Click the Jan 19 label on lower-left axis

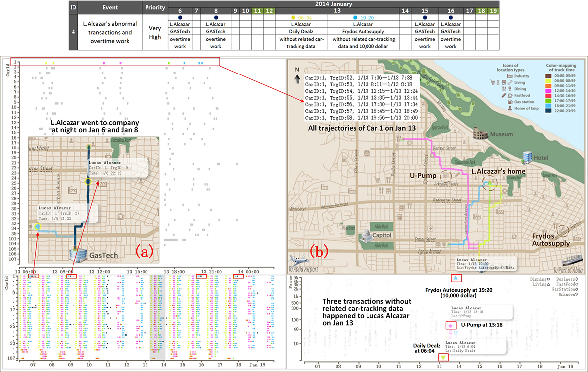[x=257, y=365]
